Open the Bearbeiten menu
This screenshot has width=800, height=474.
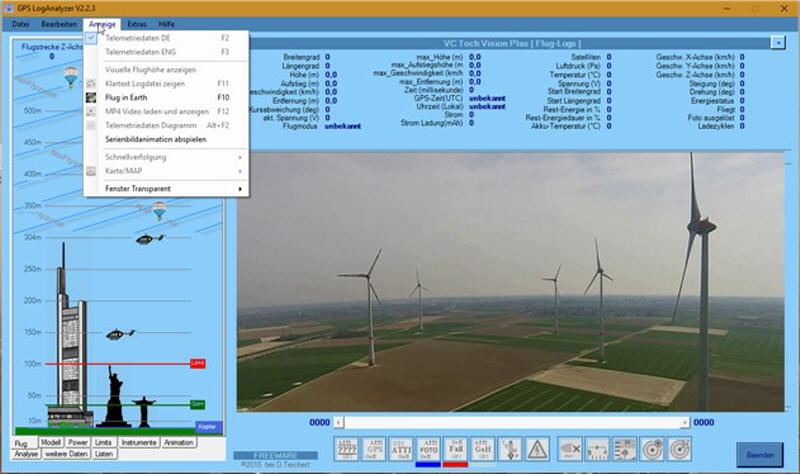tap(59, 24)
